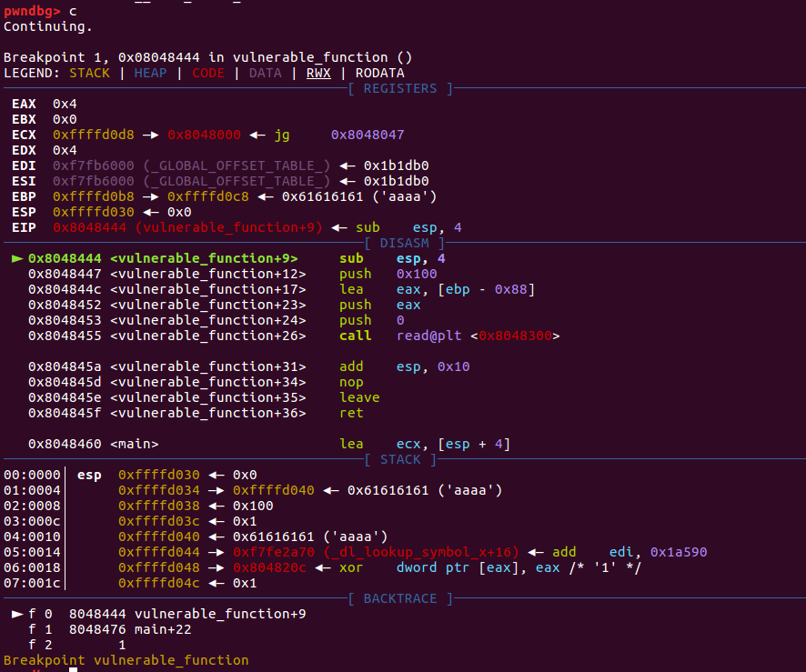Select the RODATA legend label
The height and width of the screenshot is (672, 806).
[x=380, y=73]
